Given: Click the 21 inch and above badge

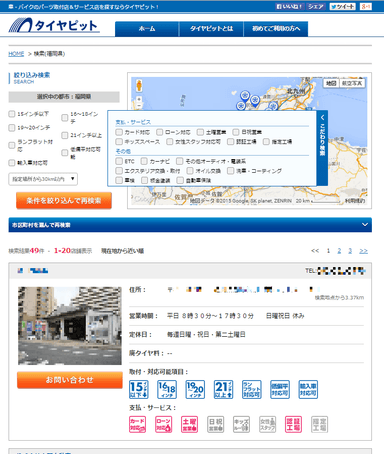Looking at the screenshot, I should [x=223, y=389].
